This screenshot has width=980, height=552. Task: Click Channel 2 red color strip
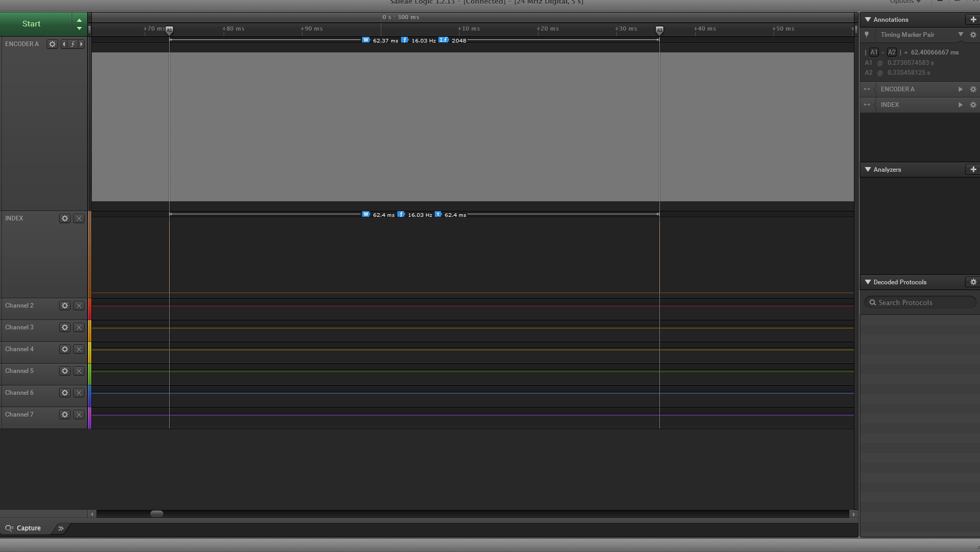(89, 309)
